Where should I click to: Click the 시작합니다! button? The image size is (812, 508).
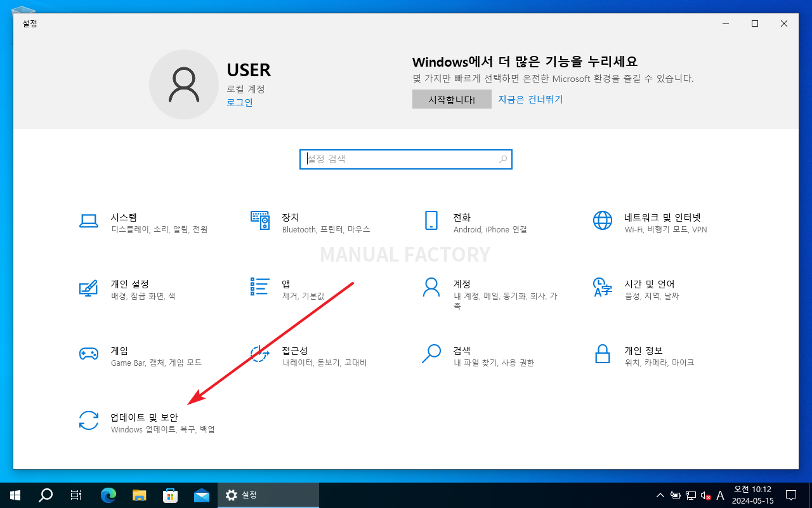click(x=452, y=99)
